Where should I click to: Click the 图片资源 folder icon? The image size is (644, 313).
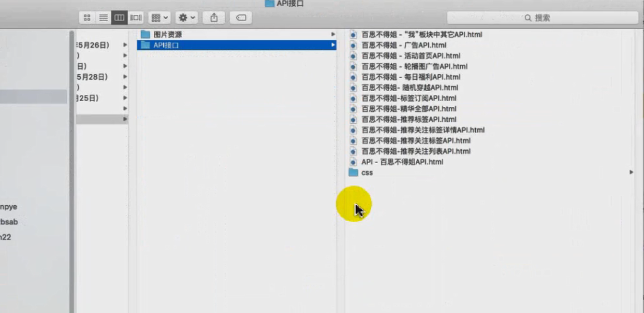pyautogui.click(x=145, y=34)
